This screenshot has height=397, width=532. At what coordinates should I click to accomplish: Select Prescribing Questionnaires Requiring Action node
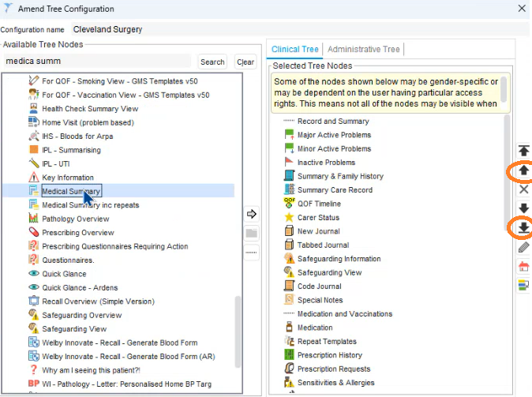115,246
